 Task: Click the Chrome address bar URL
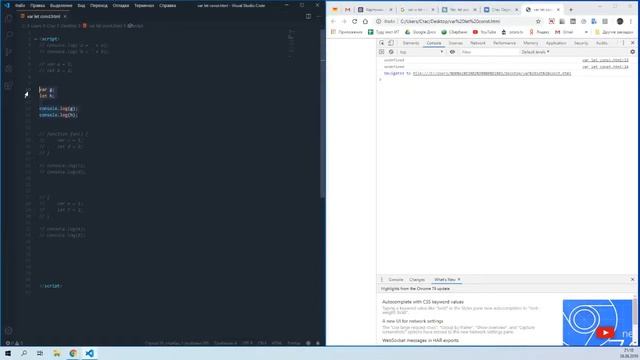pyautogui.click(x=450, y=21)
